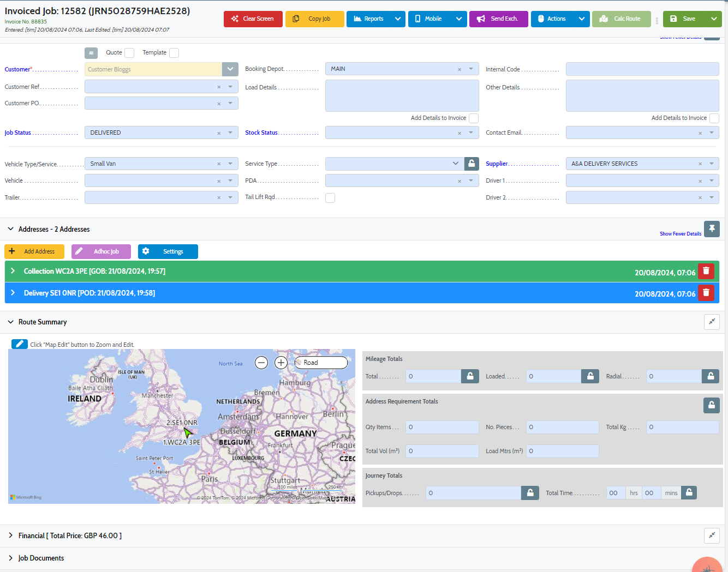Expand the Save options dropdown arrow
Screen dimensions: 728x572
click(714, 19)
